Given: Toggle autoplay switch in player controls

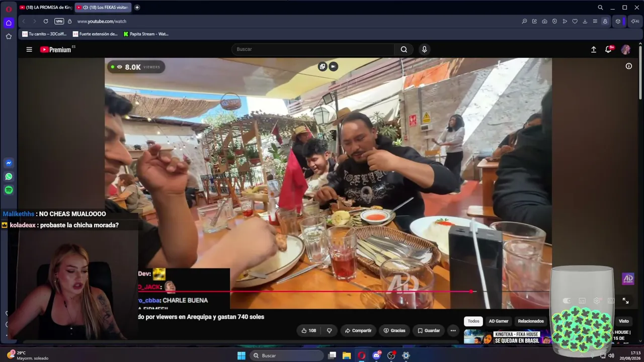Looking at the screenshot, I should (567, 301).
